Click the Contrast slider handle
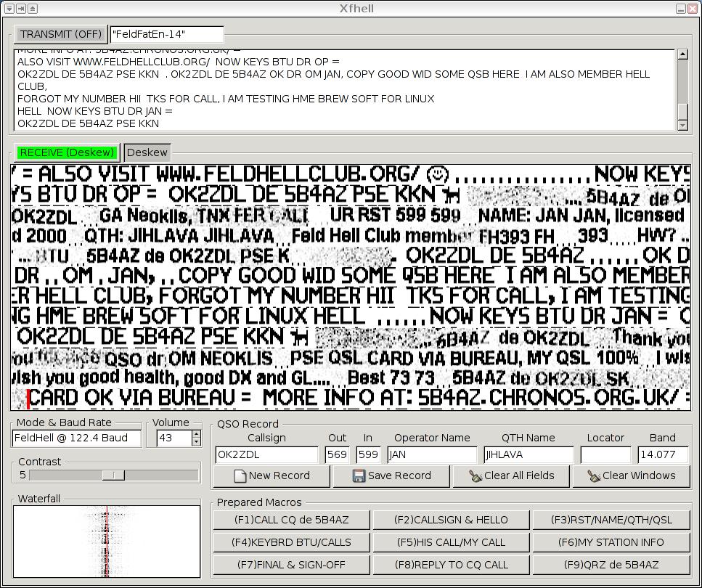Screen dimensions: 702x588 tap(113, 475)
